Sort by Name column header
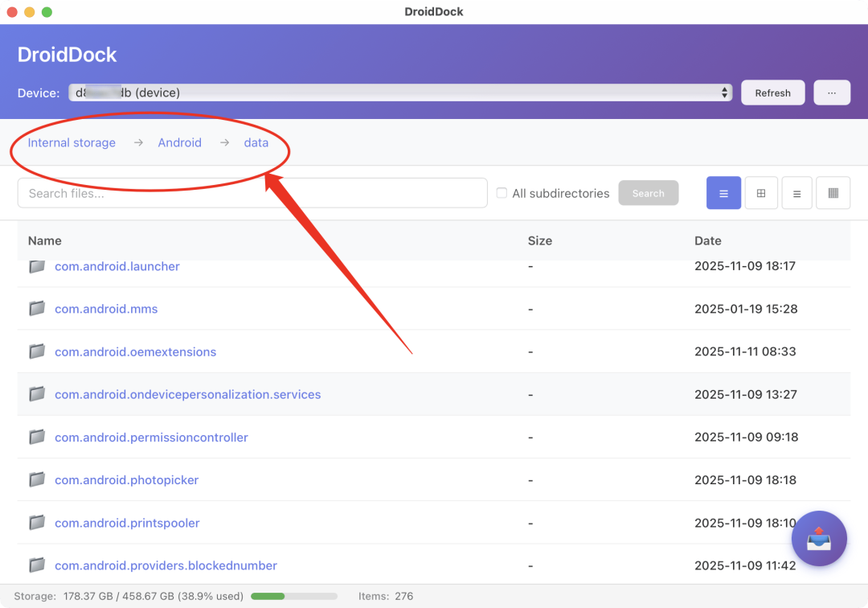 (45, 241)
